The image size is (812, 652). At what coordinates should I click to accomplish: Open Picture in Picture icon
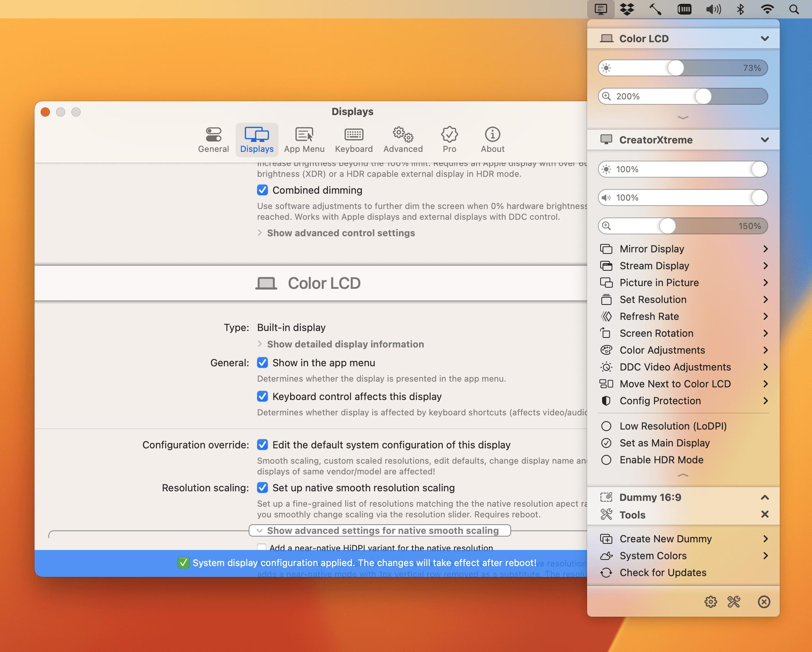[606, 283]
